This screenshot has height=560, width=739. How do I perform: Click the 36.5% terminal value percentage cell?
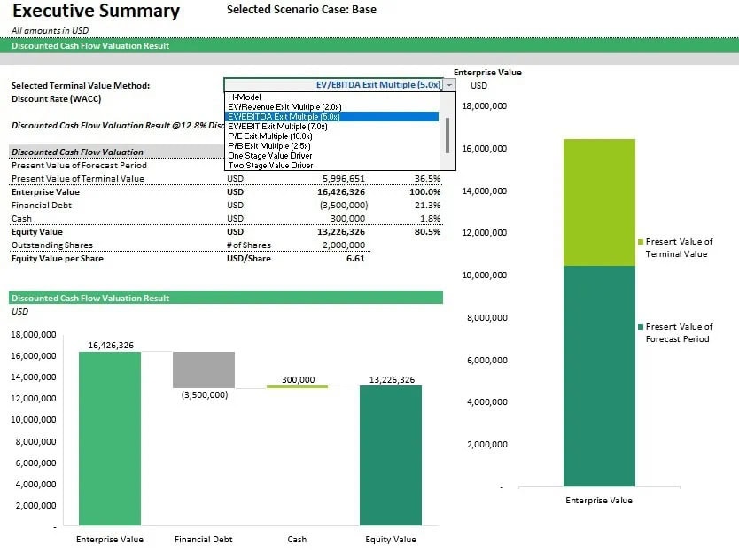coord(427,179)
